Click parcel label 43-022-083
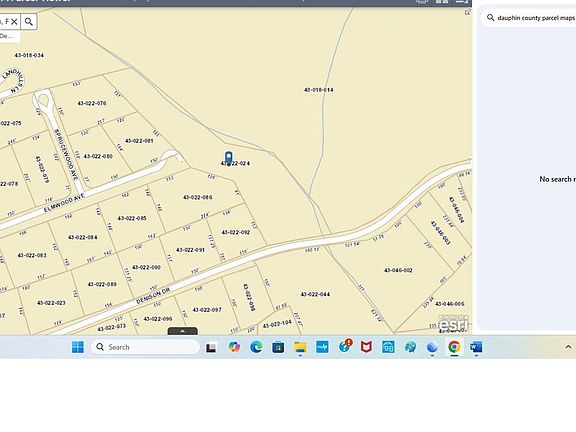Image resolution: width=576 pixels, height=432 pixels. [32, 255]
